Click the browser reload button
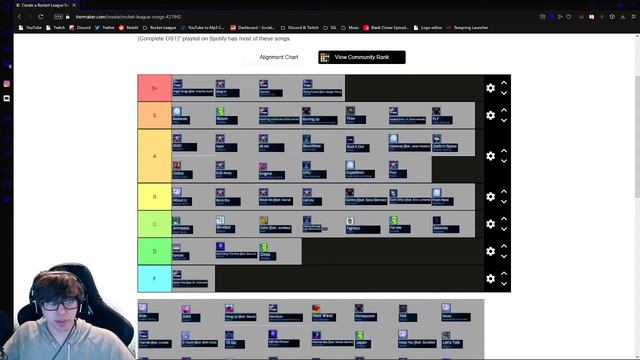640x360 pixels. [41, 17]
